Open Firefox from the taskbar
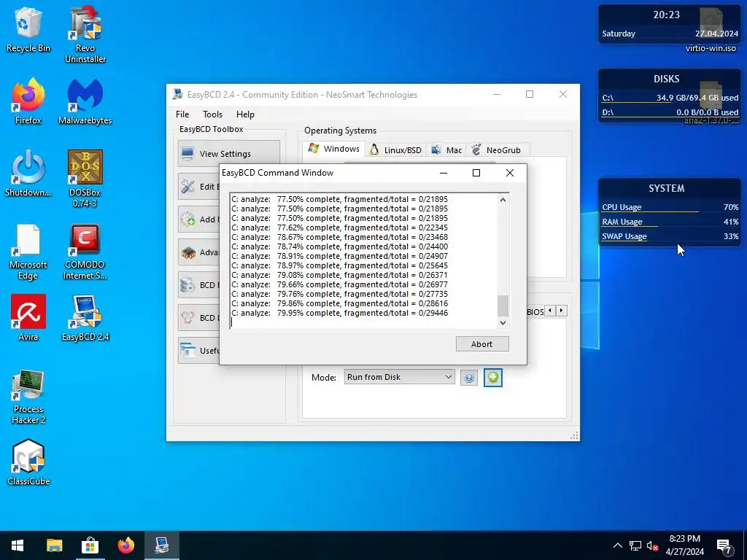Screen dimensions: 747x560 click(x=125, y=545)
